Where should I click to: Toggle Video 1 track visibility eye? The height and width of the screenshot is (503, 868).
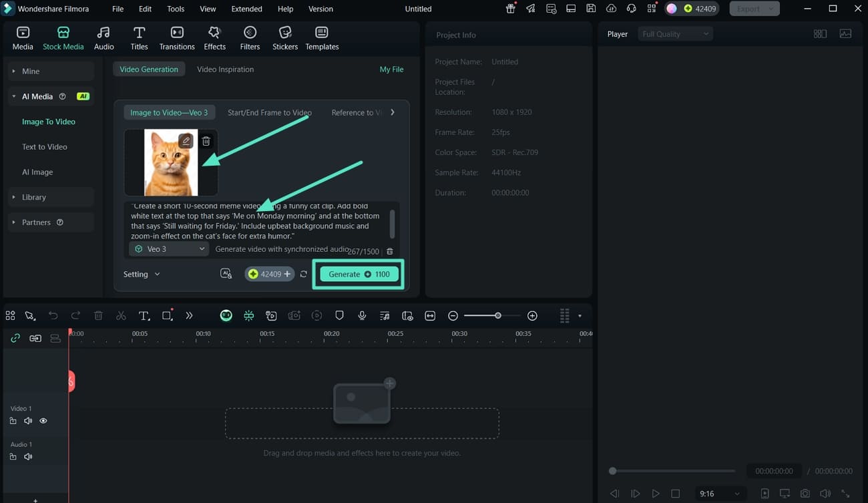tap(43, 421)
